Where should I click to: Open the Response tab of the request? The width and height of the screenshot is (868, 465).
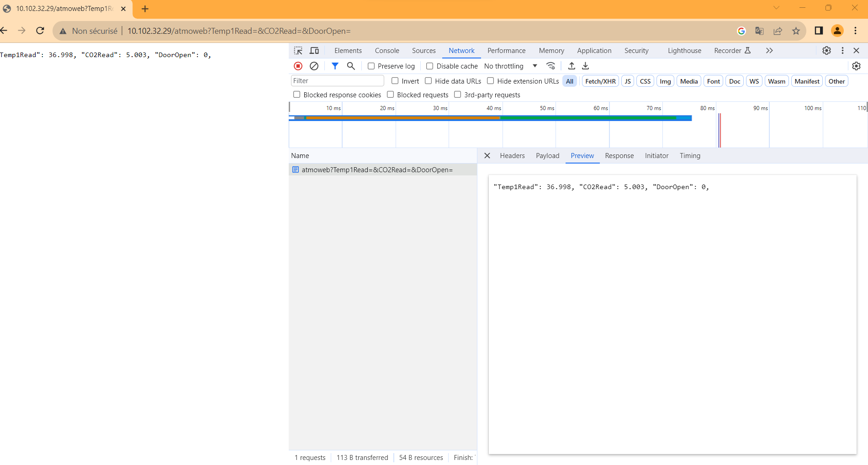(619, 156)
